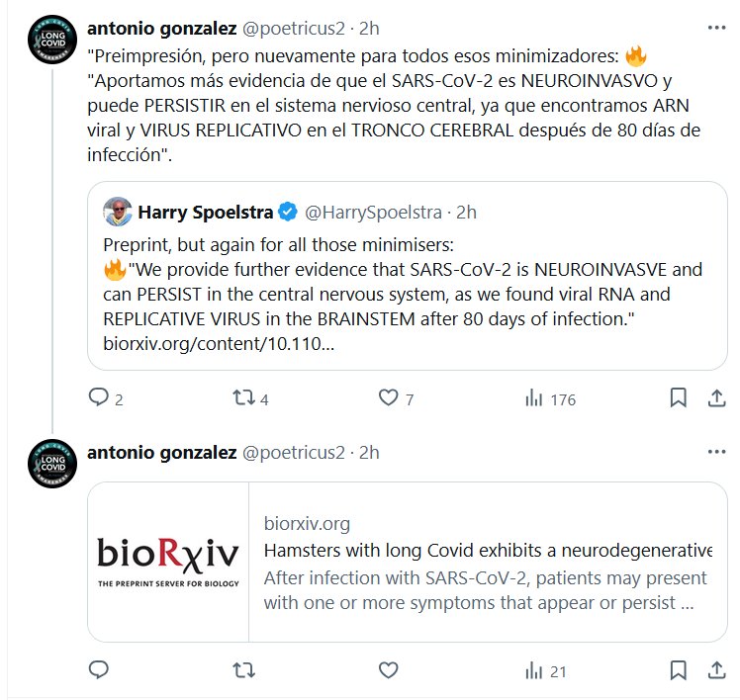Repost the bioRxiv link tweet

(242, 670)
